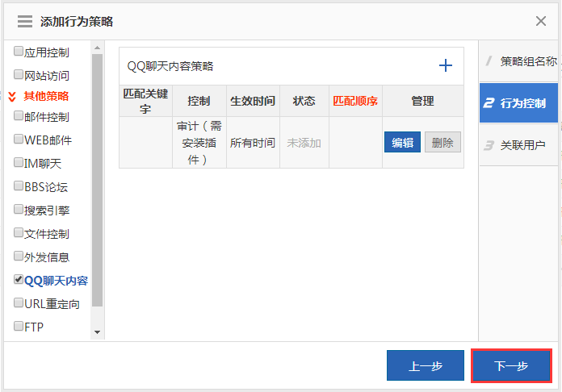Add a new QQ chat policy with plus icon
Image resolution: width=562 pixels, height=392 pixels.
click(446, 65)
